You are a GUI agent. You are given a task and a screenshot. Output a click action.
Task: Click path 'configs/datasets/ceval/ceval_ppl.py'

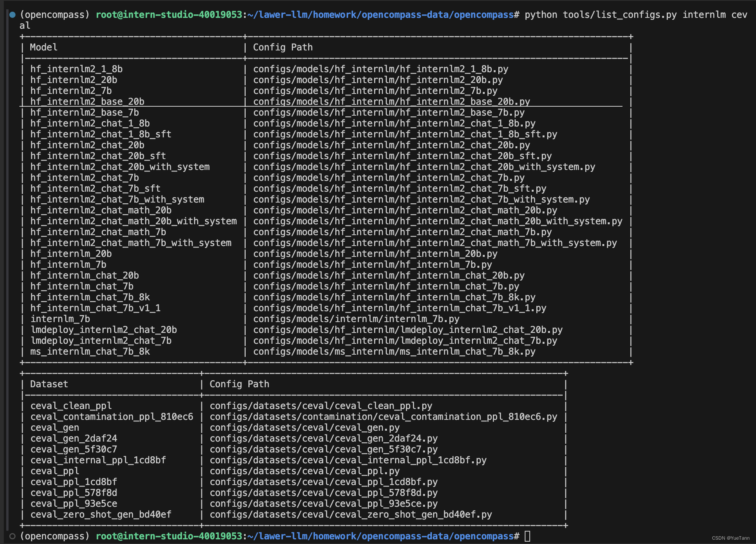(x=305, y=471)
